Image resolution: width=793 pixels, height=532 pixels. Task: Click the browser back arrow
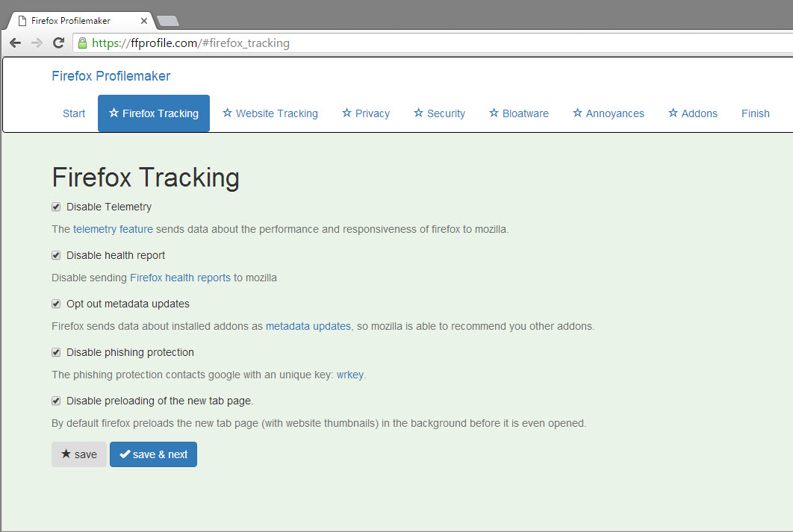click(15, 43)
